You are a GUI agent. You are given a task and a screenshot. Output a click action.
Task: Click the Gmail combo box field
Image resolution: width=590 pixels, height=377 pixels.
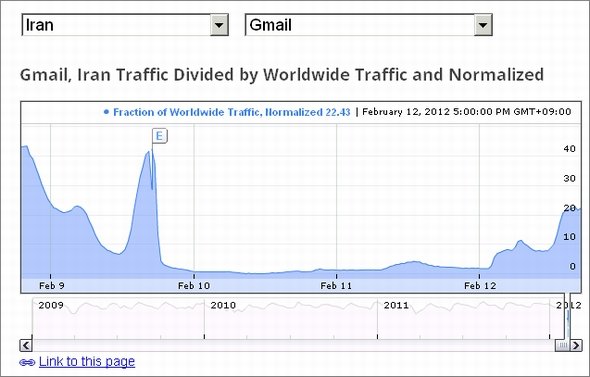click(x=368, y=25)
